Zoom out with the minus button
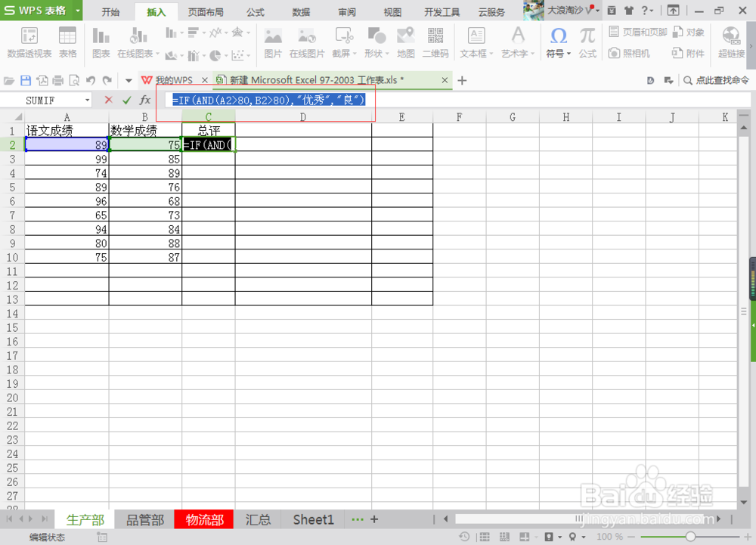Viewport: 756px width, 545px height. pos(631,537)
